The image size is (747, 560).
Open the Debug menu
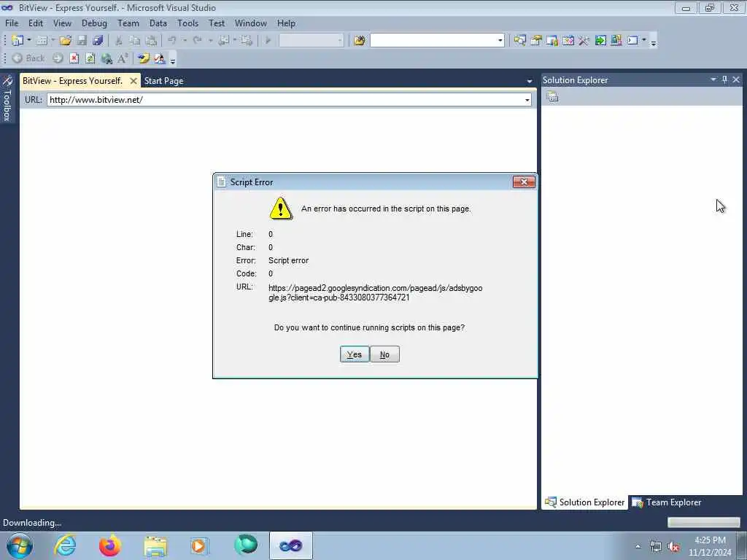point(94,23)
